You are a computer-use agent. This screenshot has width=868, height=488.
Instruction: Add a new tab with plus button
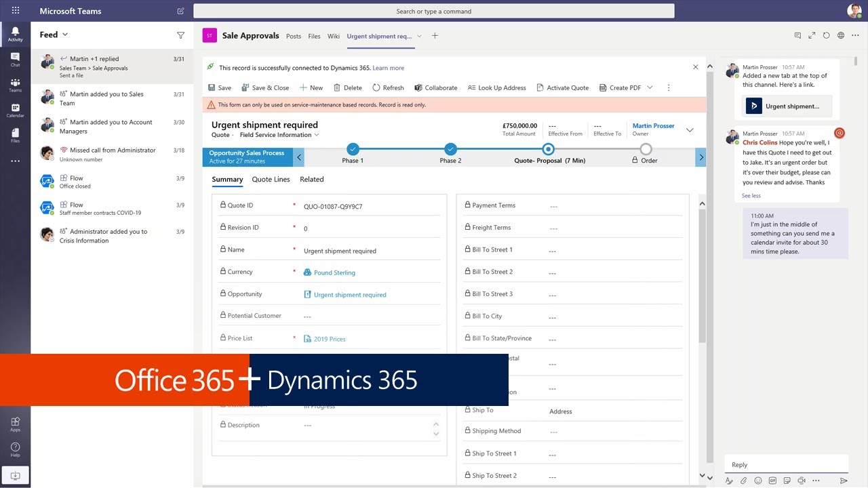(435, 36)
